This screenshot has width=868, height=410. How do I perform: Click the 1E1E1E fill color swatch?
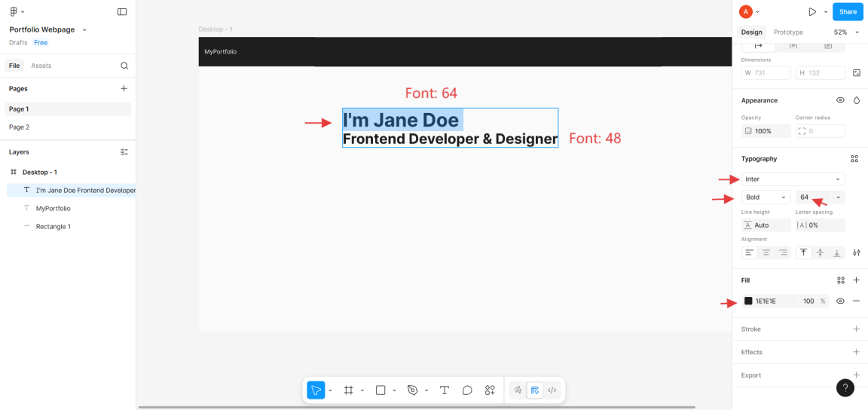(x=748, y=301)
